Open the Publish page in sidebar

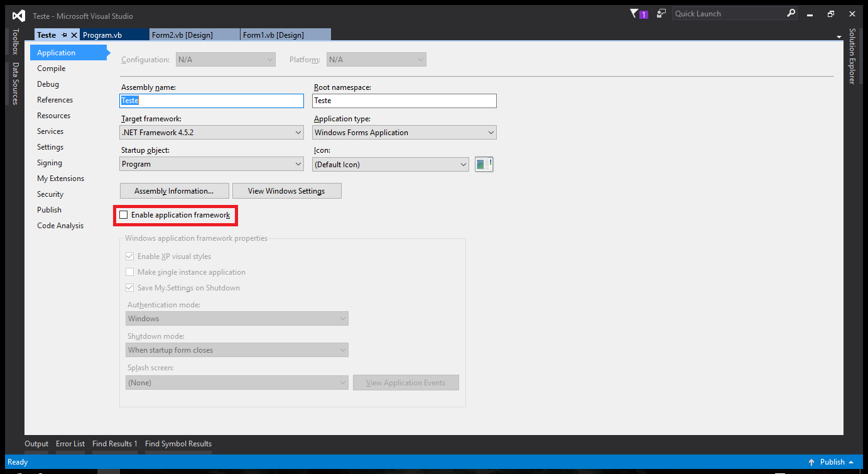click(x=50, y=210)
